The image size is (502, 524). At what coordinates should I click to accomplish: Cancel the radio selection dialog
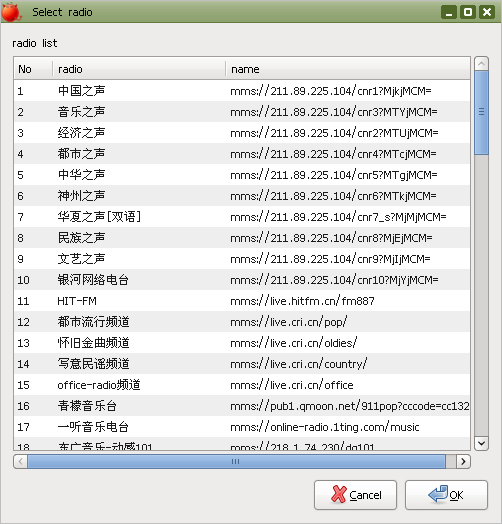(355, 495)
